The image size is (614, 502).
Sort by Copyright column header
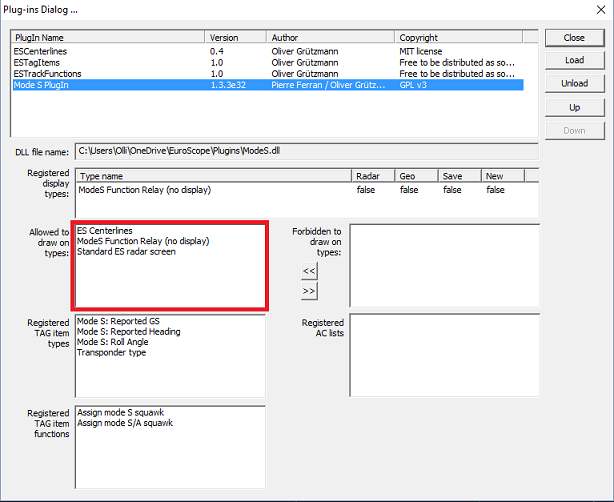pos(458,38)
